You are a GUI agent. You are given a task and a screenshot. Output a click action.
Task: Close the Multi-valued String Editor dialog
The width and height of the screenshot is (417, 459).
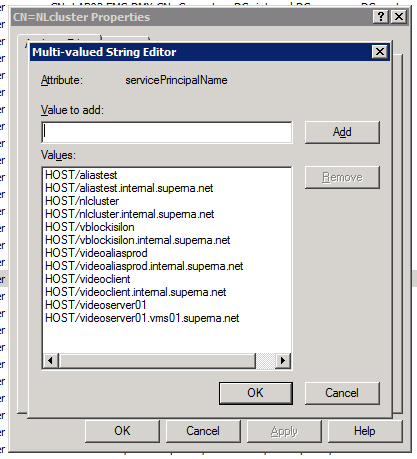point(380,52)
